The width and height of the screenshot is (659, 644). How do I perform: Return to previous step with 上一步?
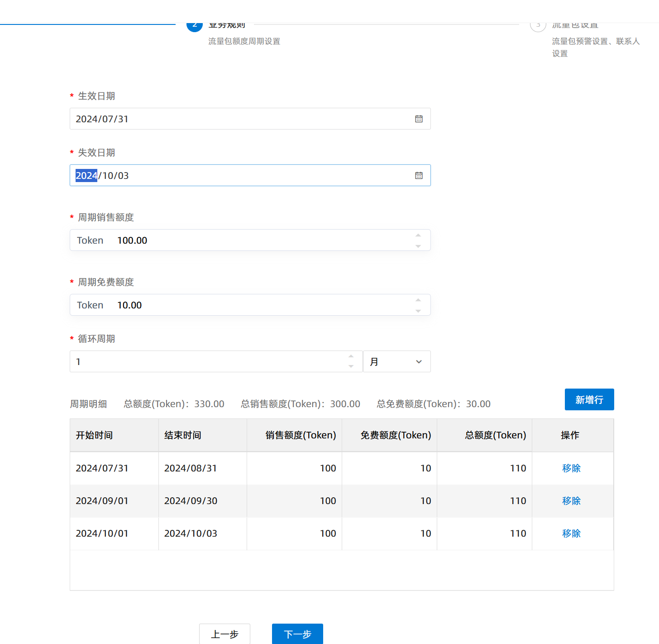tap(224, 634)
